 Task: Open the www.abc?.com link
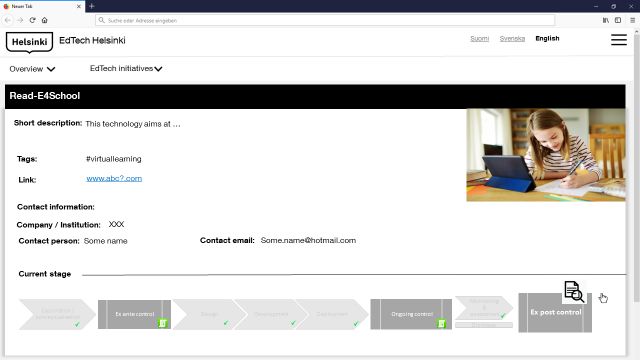pyautogui.click(x=114, y=178)
